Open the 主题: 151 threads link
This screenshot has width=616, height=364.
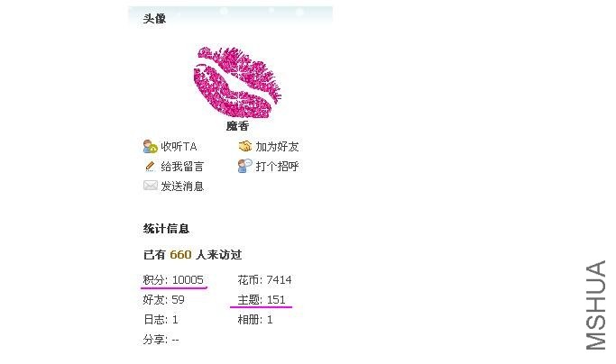click(262, 300)
